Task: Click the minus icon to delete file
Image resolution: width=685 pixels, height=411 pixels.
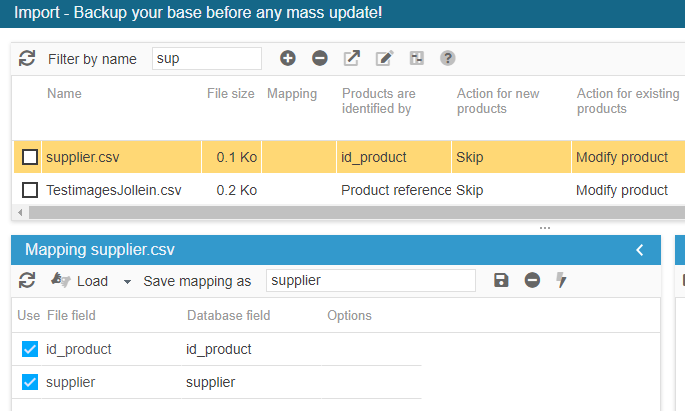Action: coord(320,59)
